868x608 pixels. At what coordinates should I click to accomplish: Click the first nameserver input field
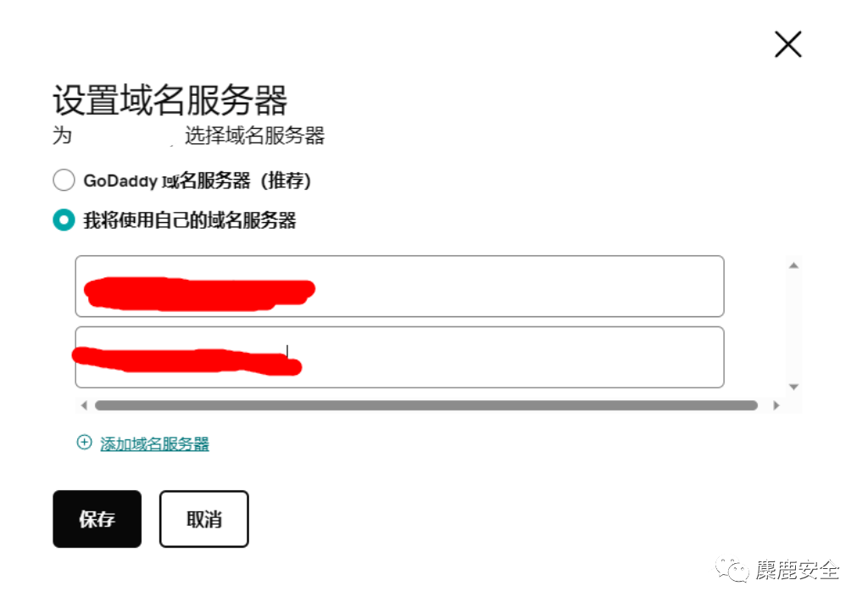[400, 287]
